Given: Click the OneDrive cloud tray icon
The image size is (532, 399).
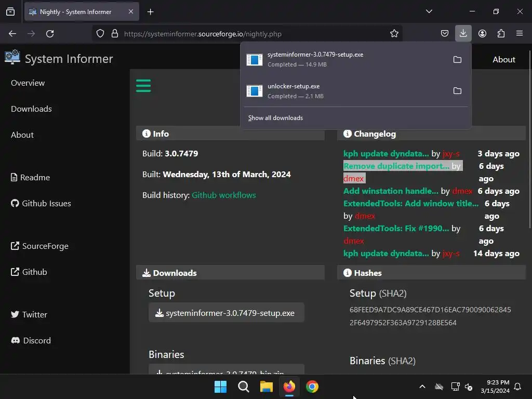Looking at the screenshot, I should tap(439, 387).
